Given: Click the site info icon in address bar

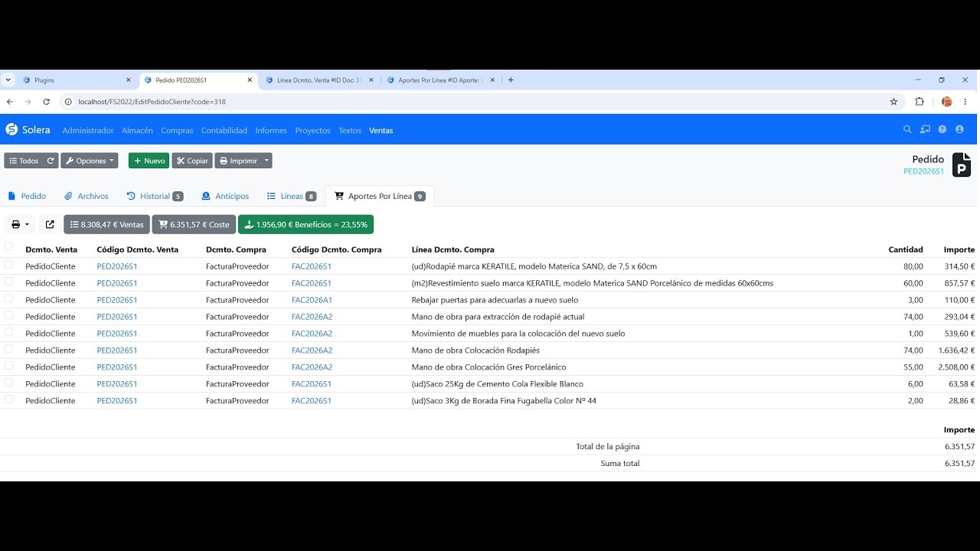Looking at the screenshot, I should pyautogui.click(x=68, y=102).
